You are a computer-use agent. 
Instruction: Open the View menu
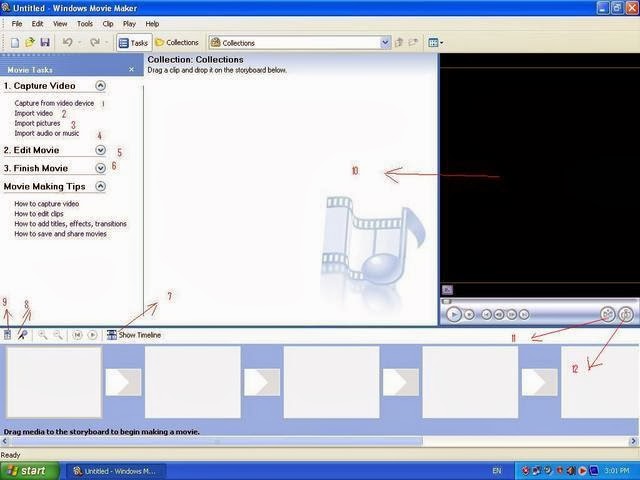click(x=60, y=24)
